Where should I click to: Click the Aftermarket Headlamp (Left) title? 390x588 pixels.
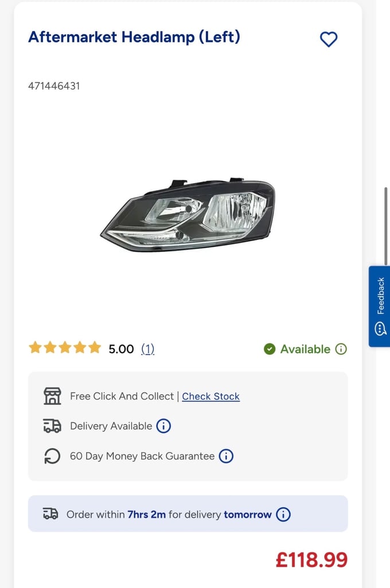[134, 37]
